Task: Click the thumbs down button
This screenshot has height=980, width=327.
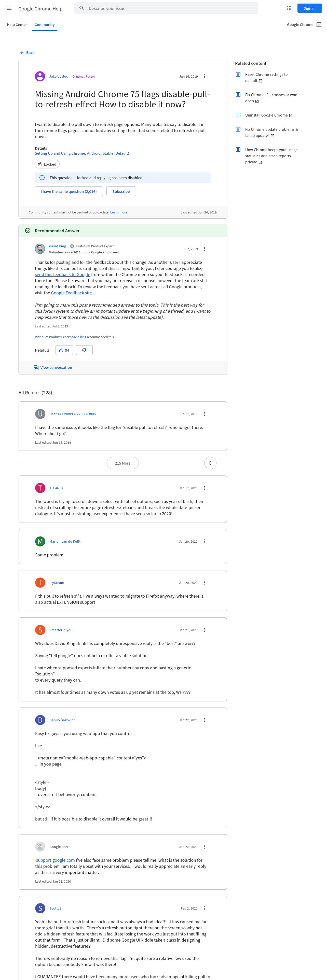Action: [84, 350]
